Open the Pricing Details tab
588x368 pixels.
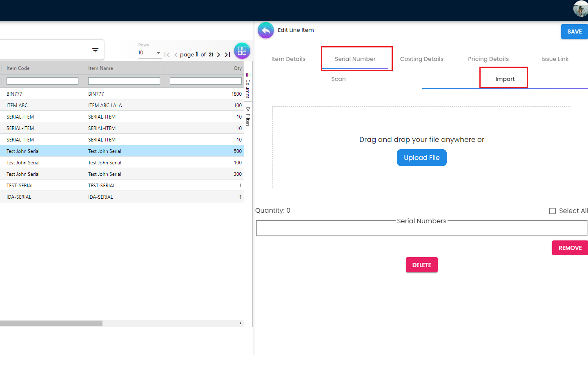pos(488,59)
